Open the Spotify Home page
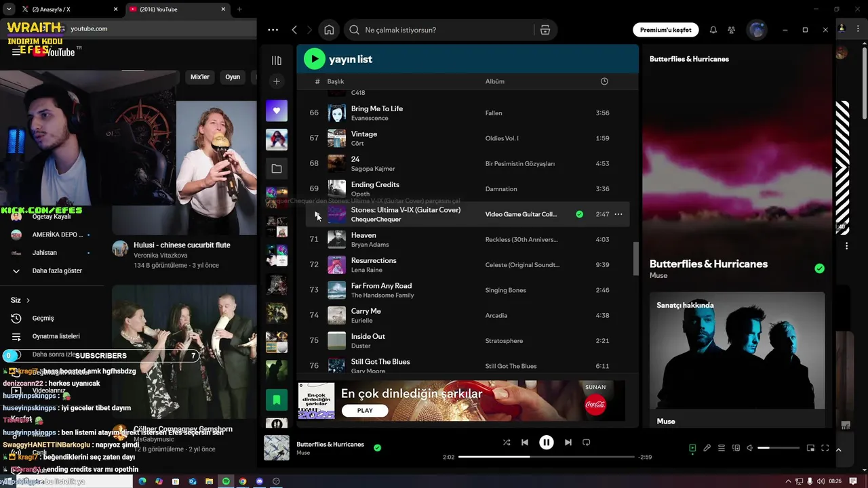Viewport: 868px width, 488px height. [329, 30]
